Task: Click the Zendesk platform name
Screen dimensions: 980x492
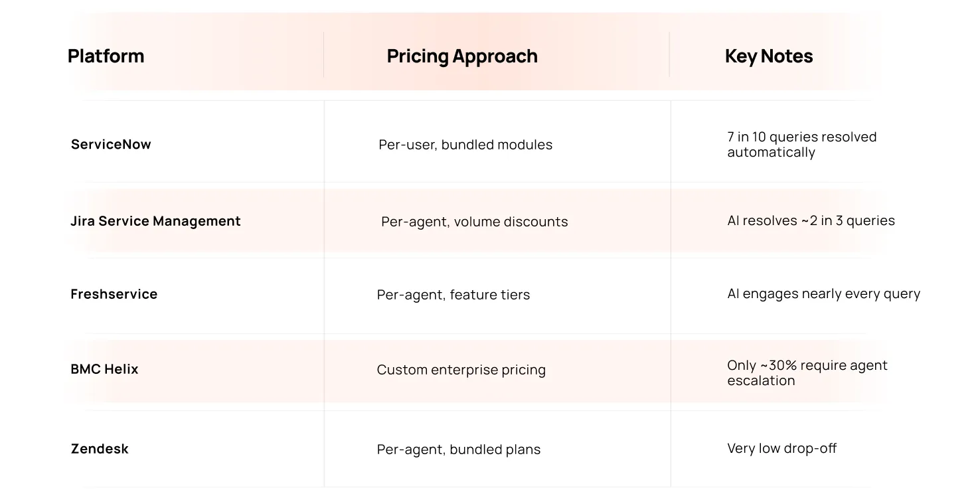Action: [100, 449]
